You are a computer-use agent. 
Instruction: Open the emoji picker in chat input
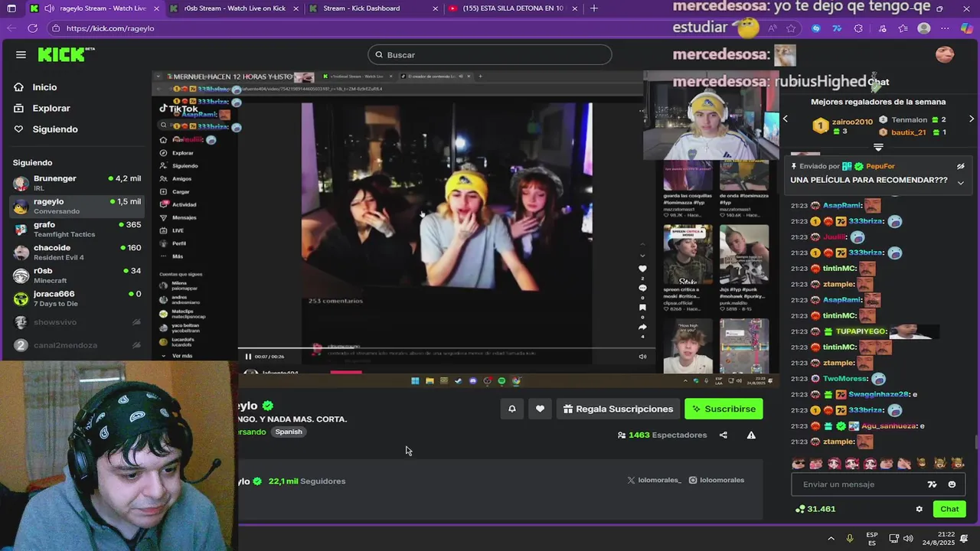click(952, 484)
